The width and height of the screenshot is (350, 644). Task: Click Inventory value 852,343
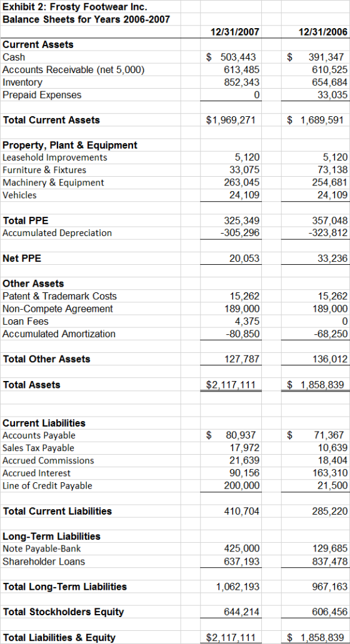pyautogui.click(x=241, y=82)
